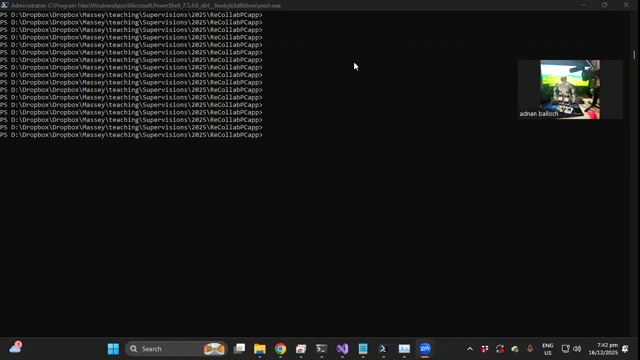Open File Explorer from the taskbar
640x360 pixels.
[x=260, y=349]
